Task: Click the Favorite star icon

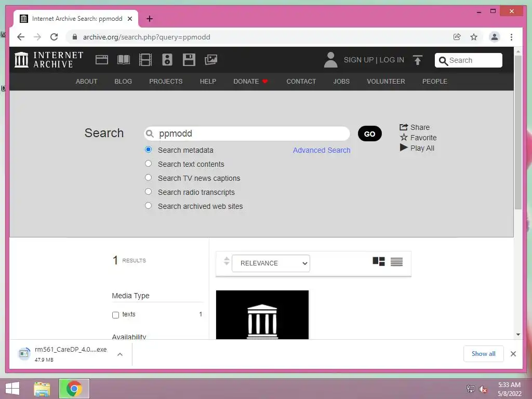Action: [x=403, y=137]
